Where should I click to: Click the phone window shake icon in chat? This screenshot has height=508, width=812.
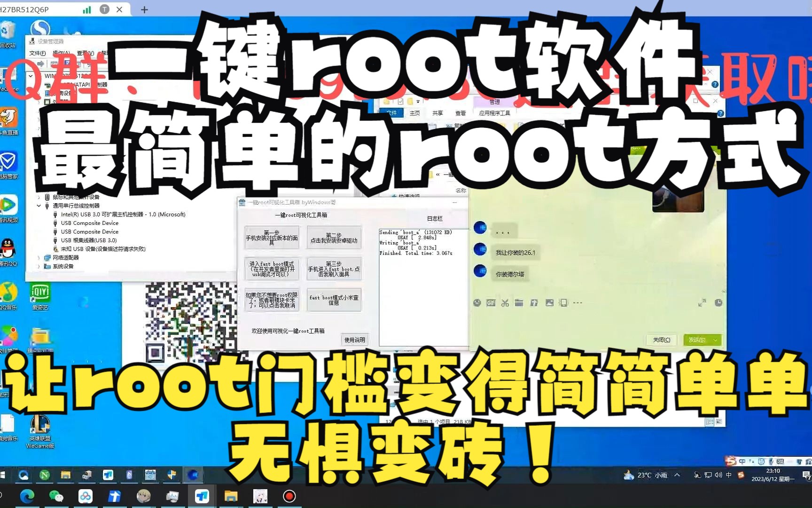click(x=563, y=303)
